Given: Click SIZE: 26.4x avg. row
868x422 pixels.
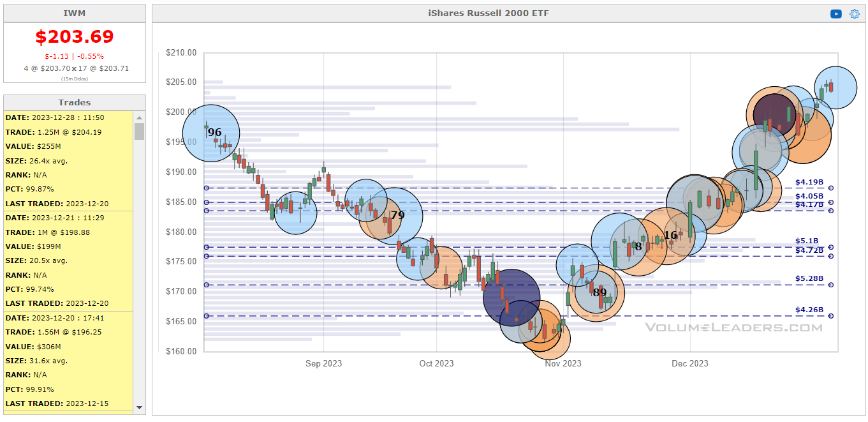Looking at the screenshot, I should tap(68, 160).
